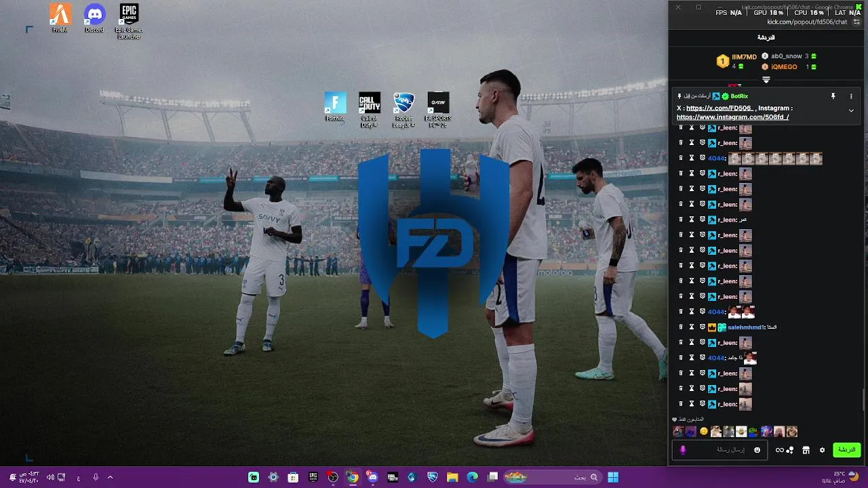Ban salehmhmd1 using the shield icon

[703, 327]
